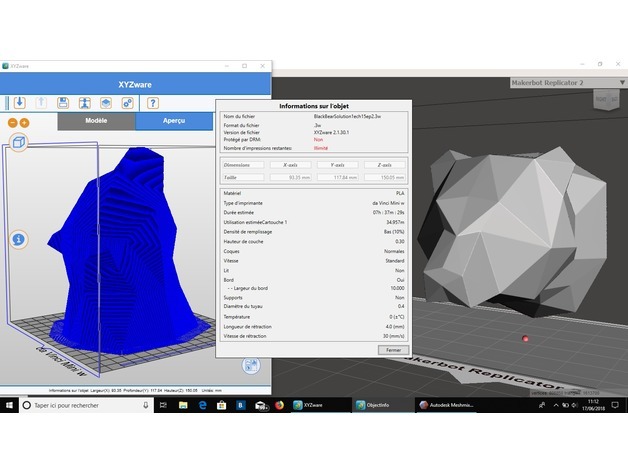Open the printer monitor box icon
Viewport: 628px width, 472px height.
click(106, 103)
